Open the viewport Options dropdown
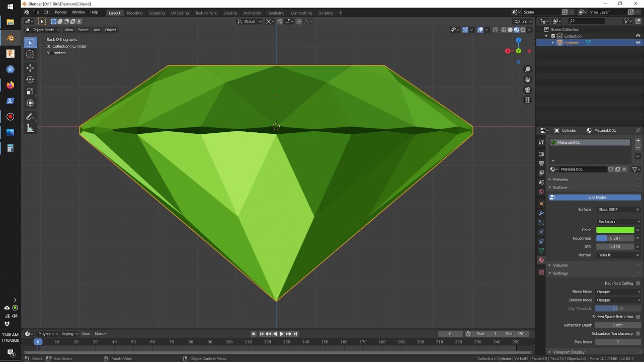644x362 pixels. point(522,22)
